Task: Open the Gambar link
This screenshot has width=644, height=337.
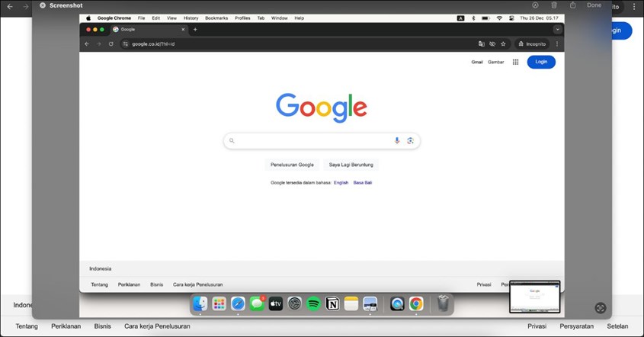Action: tap(495, 62)
